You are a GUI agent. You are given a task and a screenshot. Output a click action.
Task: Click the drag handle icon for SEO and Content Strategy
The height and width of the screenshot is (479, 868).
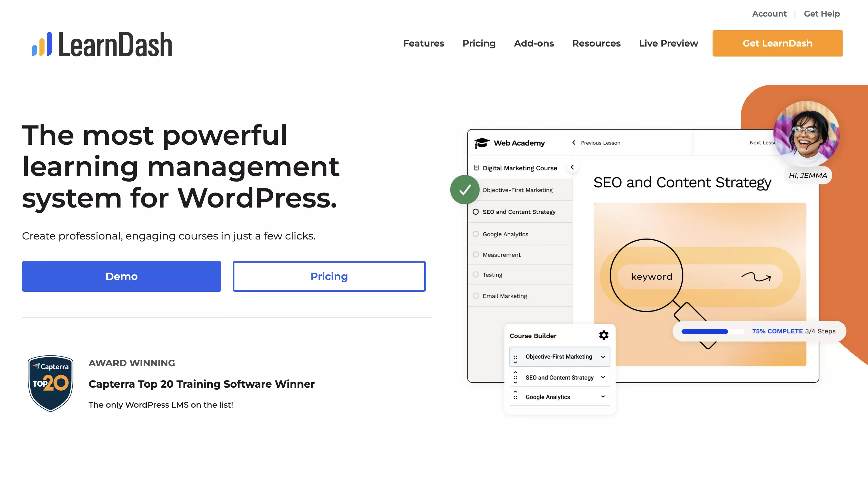516,377
